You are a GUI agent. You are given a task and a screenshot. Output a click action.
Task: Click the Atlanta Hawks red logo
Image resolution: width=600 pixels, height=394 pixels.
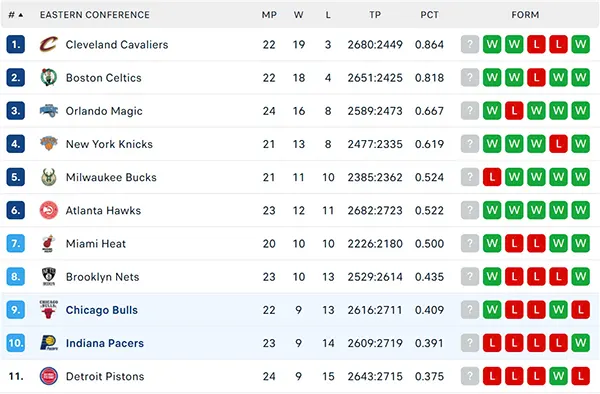coord(49,210)
